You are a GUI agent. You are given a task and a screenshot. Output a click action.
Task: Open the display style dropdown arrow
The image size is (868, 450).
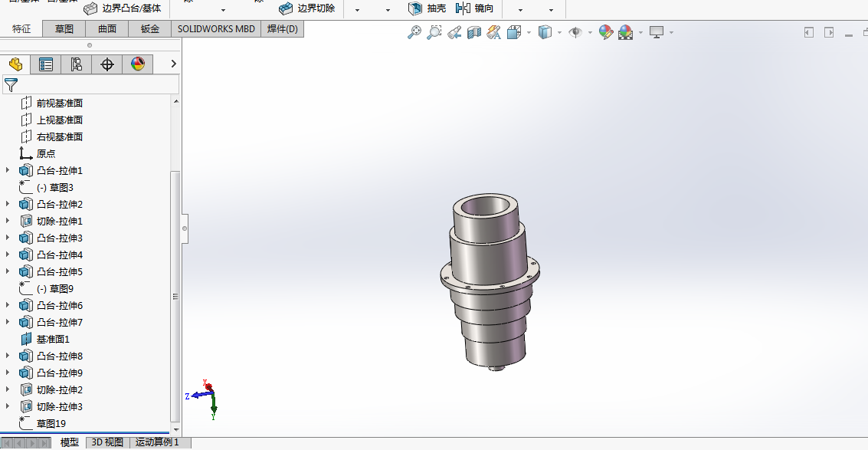560,33
